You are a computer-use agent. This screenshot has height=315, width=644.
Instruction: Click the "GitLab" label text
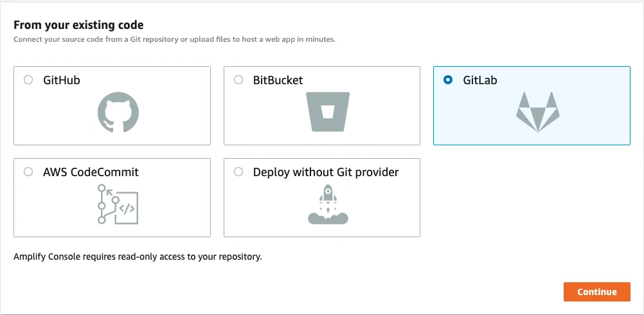coord(480,80)
